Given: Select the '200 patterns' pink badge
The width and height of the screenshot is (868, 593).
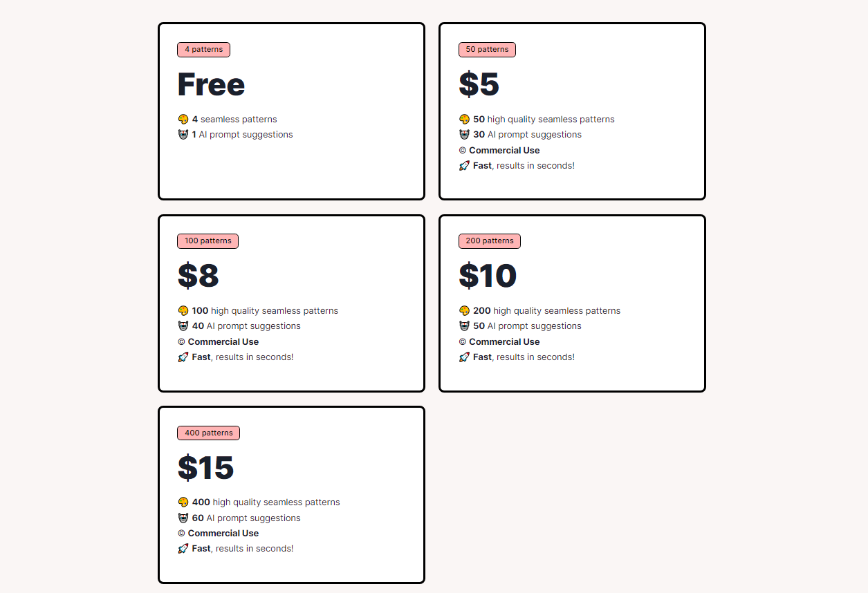Looking at the screenshot, I should [490, 241].
